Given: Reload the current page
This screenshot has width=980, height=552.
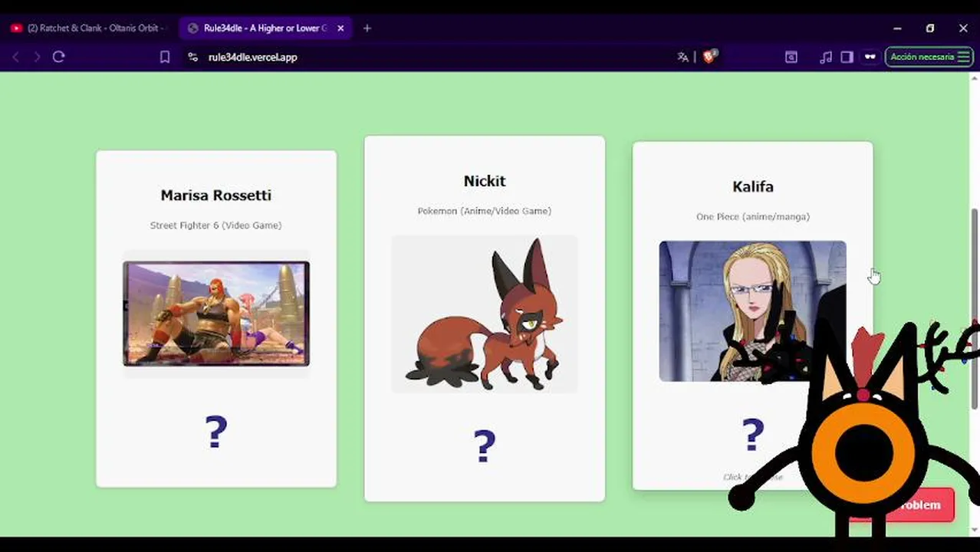Looking at the screenshot, I should point(58,57).
